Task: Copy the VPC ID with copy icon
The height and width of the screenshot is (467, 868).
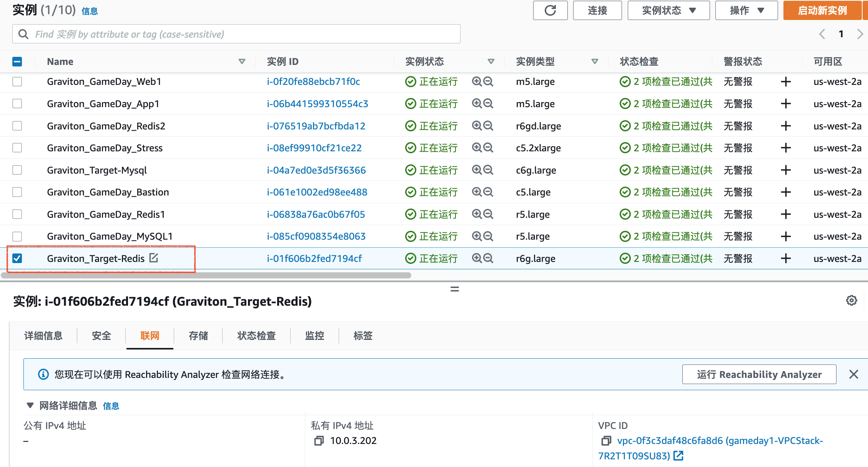Action: 606,441
